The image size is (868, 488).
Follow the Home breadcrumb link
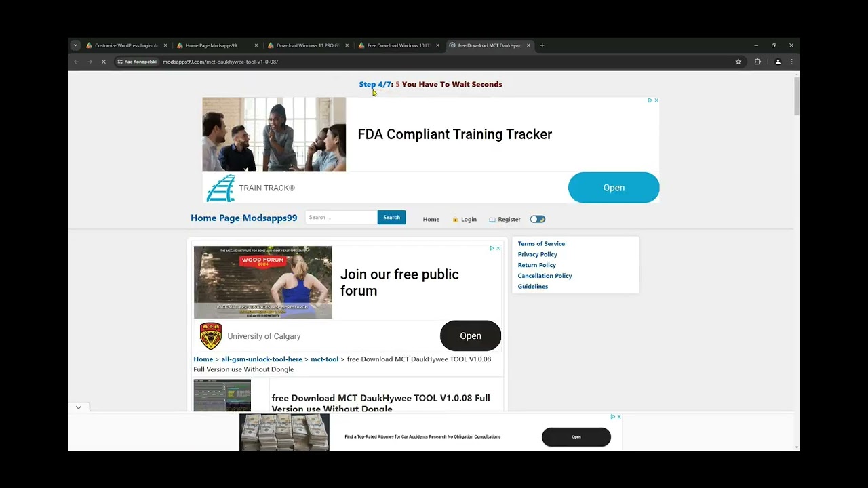[203, 359]
